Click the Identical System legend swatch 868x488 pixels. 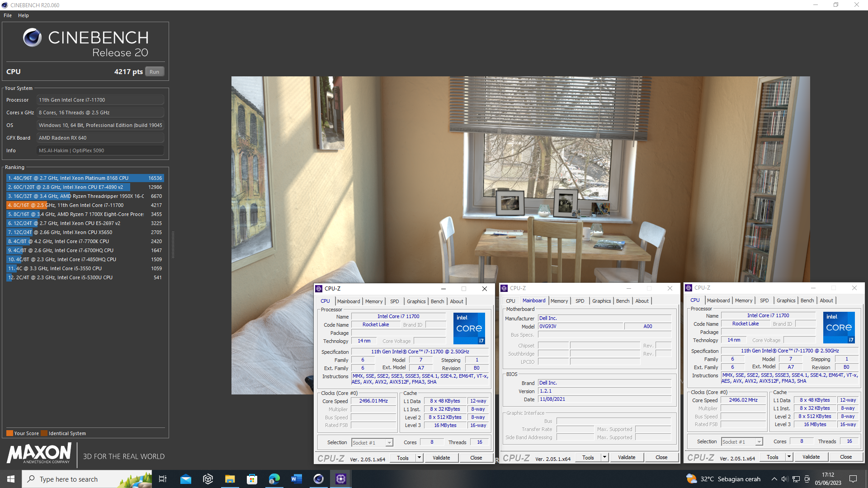pyautogui.click(x=44, y=433)
